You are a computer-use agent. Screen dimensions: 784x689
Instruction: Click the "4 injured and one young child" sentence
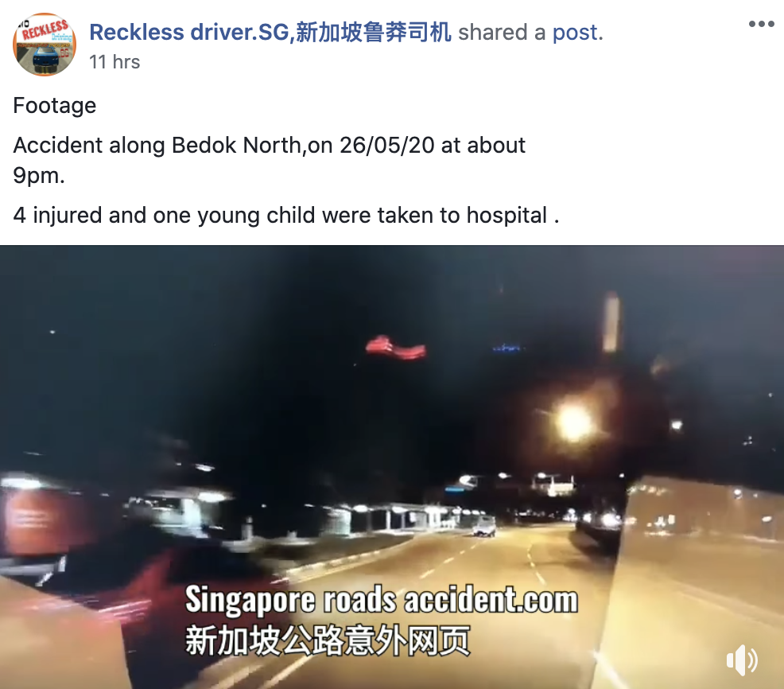coord(286,215)
